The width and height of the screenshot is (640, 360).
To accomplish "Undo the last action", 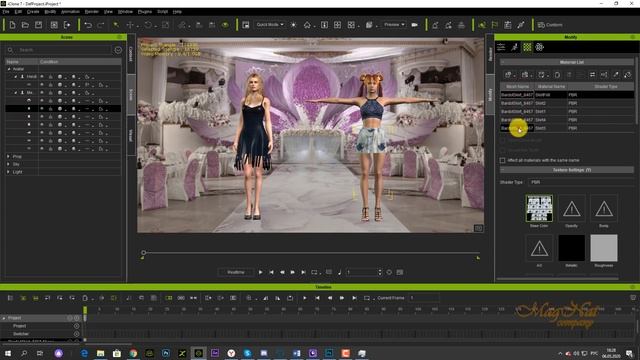I will (x=88, y=25).
